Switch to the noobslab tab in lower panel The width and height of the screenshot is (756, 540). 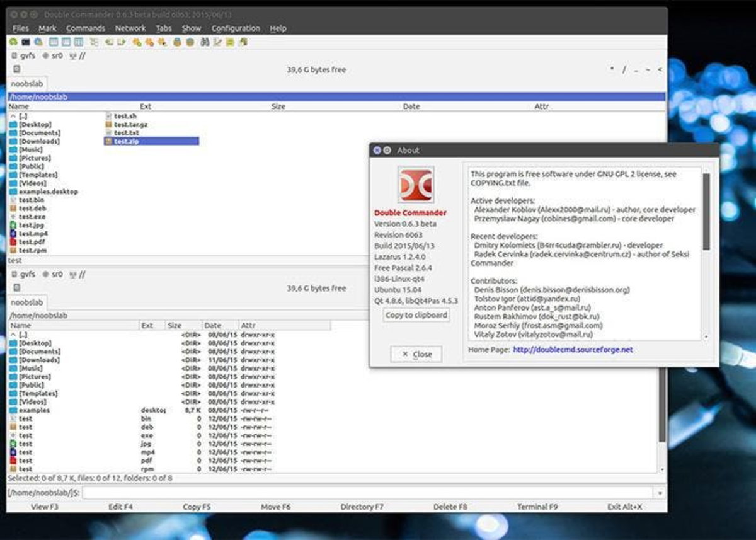(x=26, y=302)
